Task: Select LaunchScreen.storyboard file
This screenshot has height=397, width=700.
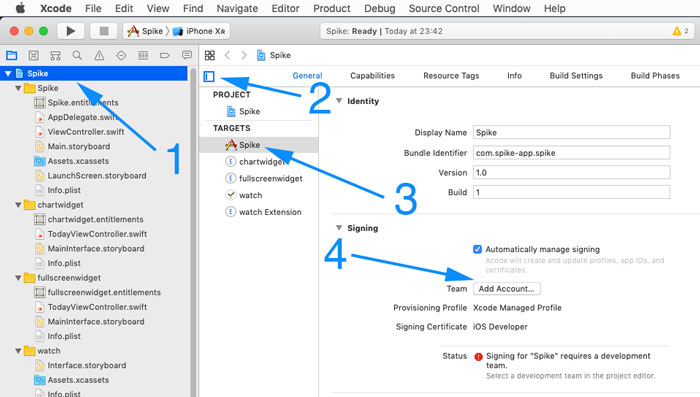Action: point(91,176)
